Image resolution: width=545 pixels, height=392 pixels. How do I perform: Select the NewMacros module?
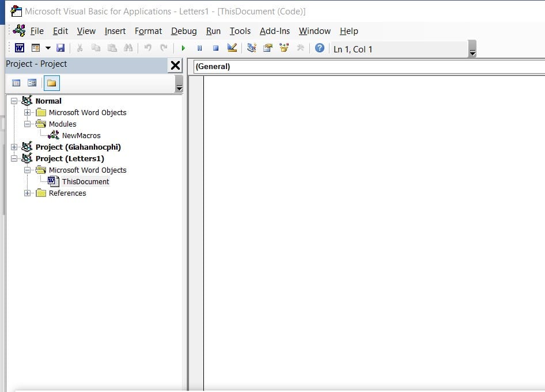81,135
